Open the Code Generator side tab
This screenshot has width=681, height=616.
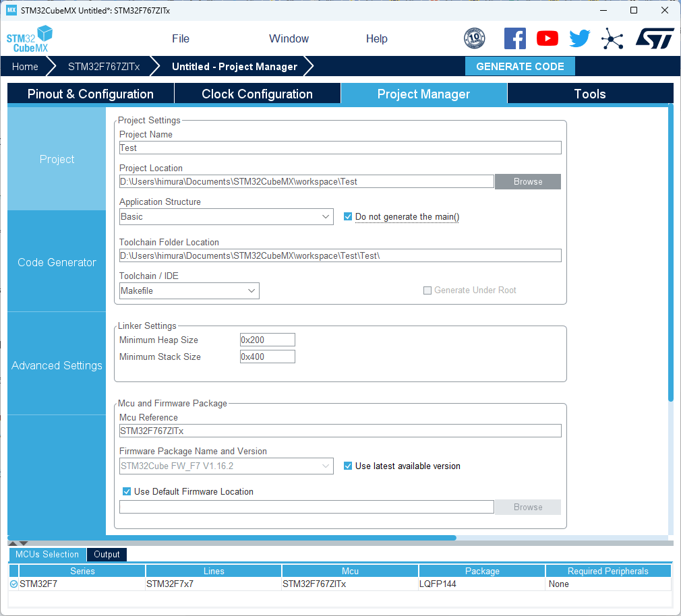(57, 262)
